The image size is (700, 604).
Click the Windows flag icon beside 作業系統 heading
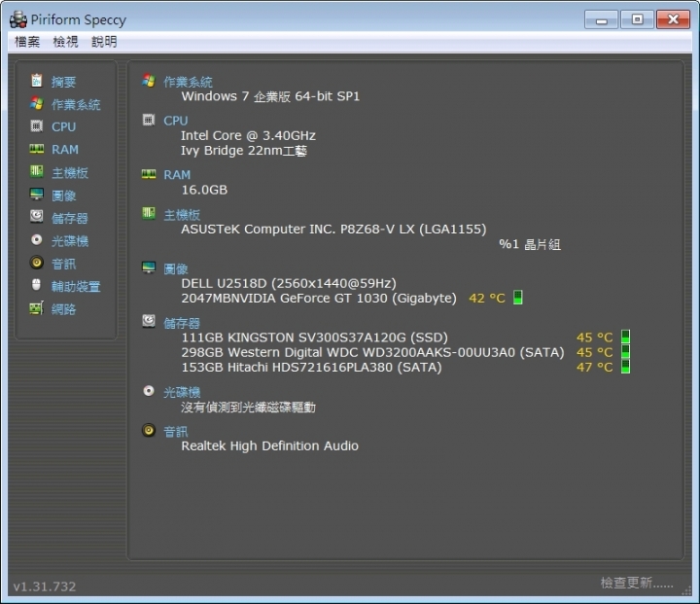coord(149,81)
